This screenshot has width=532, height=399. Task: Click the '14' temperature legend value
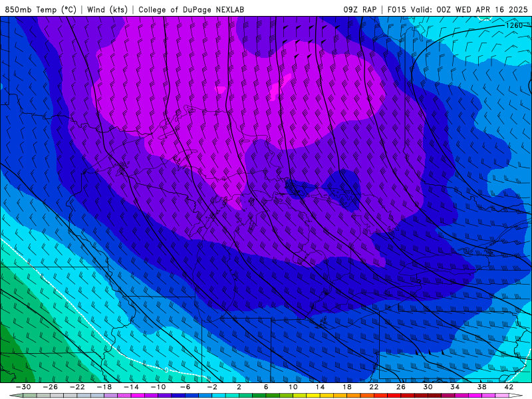320,387
